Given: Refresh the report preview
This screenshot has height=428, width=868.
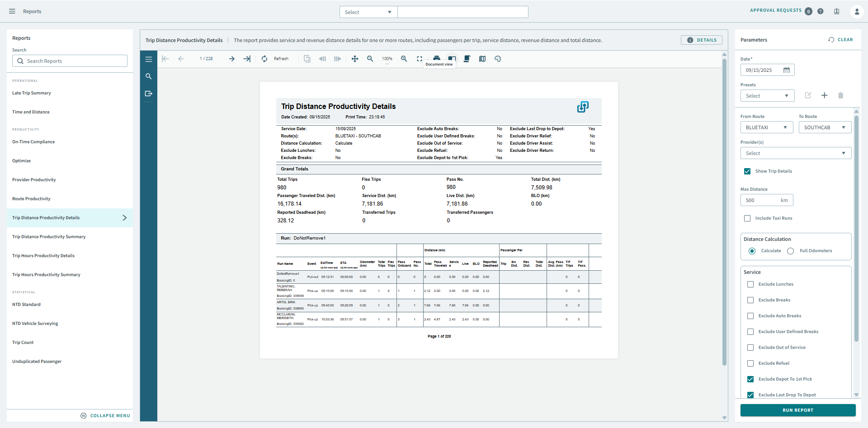Looking at the screenshot, I should coord(264,59).
